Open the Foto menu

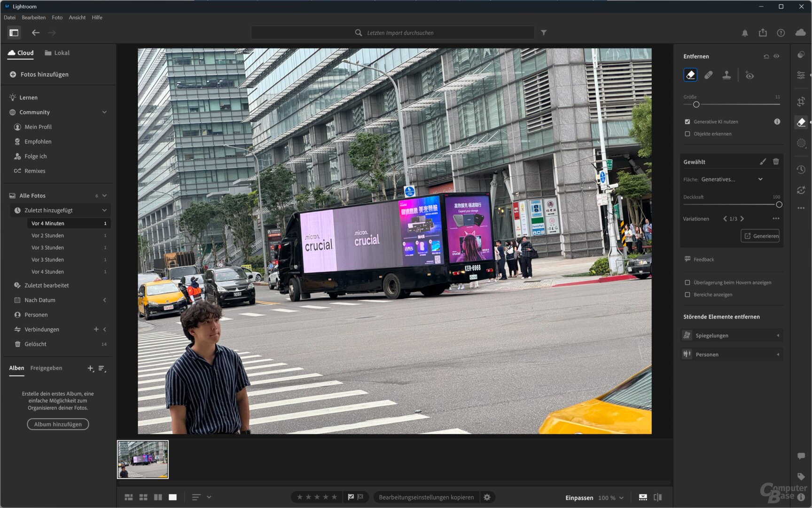coord(57,17)
